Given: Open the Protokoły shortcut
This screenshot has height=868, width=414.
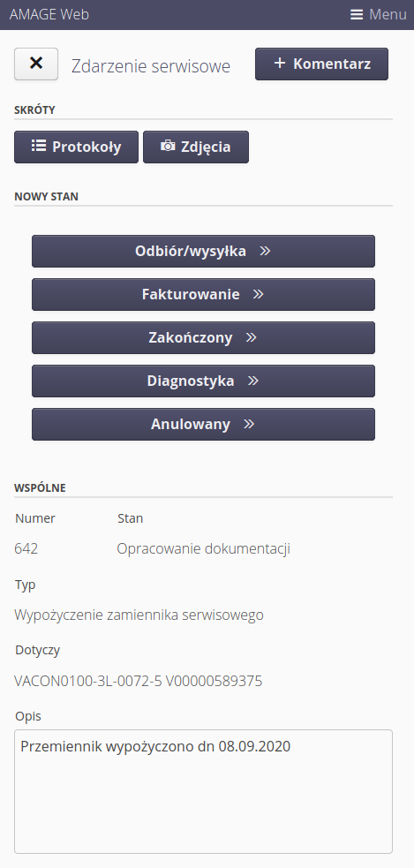Looking at the screenshot, I should point(77,147).
